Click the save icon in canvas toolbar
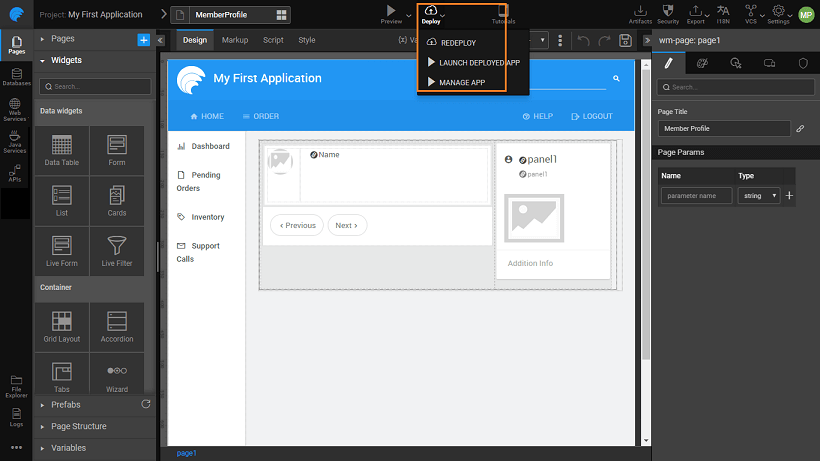820x461 pixels. pos(625,40)
